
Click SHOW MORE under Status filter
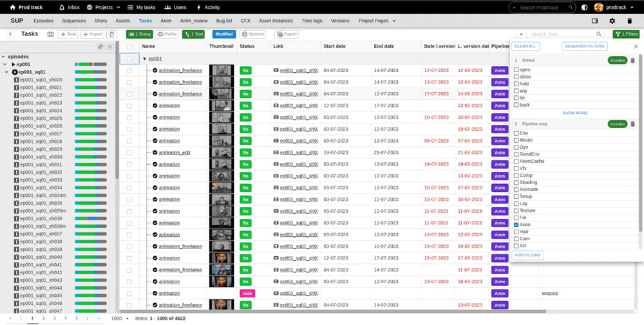pos(574,113)
